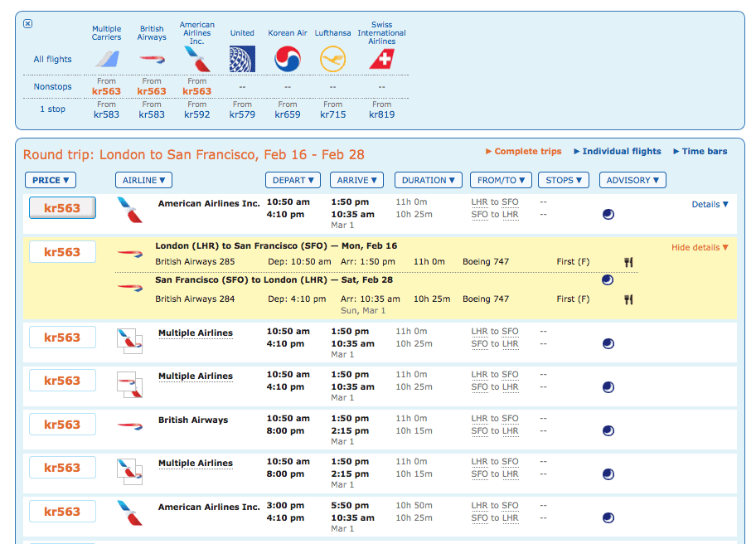
Task: Click 'British Airways 285' flight text
Action: [195, 262]
